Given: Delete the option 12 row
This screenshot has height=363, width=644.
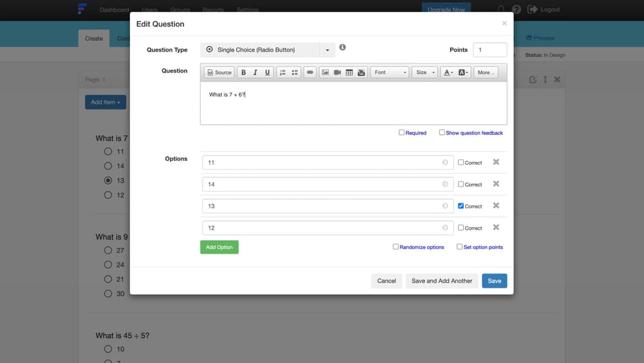Looking at the screenshot, I should [496, 227].
